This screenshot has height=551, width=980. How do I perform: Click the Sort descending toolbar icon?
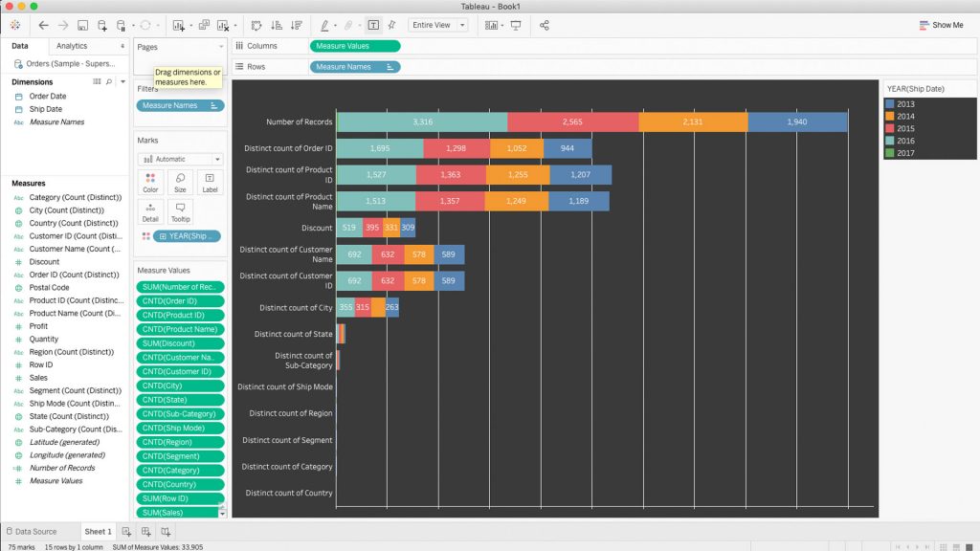tap(297, 26)
